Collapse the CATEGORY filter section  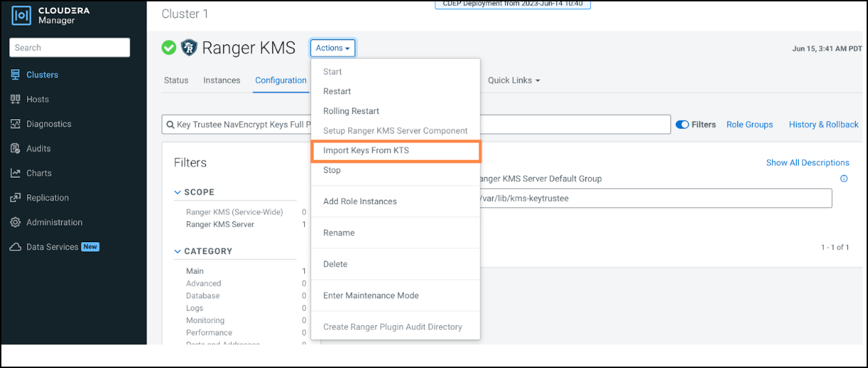click(178, 252)
